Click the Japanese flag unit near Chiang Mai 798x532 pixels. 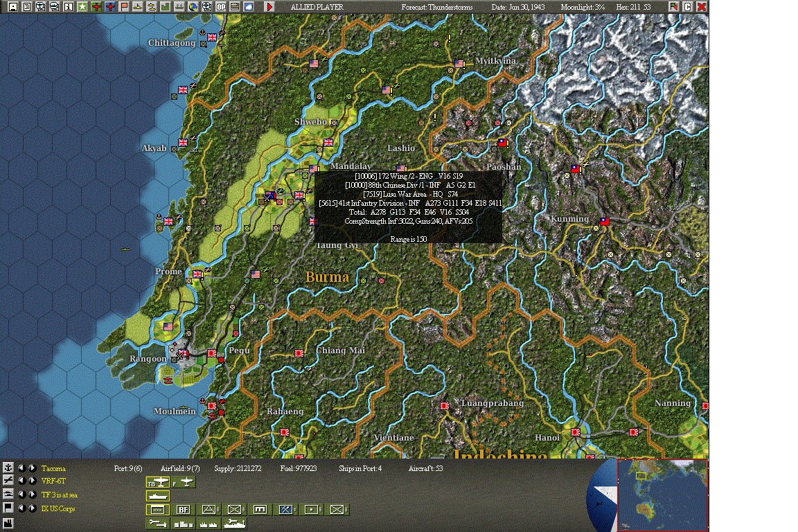pos(299,353)
